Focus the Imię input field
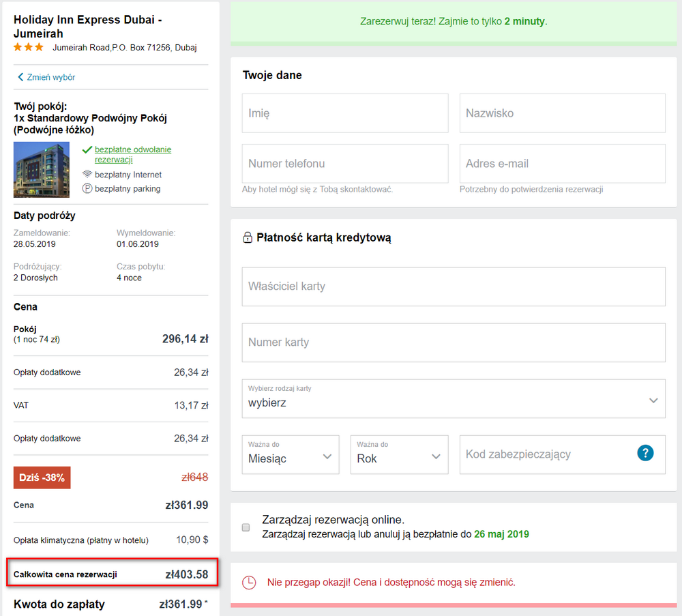682x616 pixels. tap(345, 113)
